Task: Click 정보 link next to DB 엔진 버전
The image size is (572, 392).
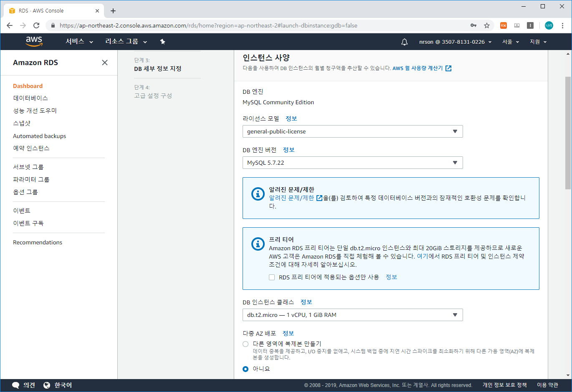Action: [289, 150]
